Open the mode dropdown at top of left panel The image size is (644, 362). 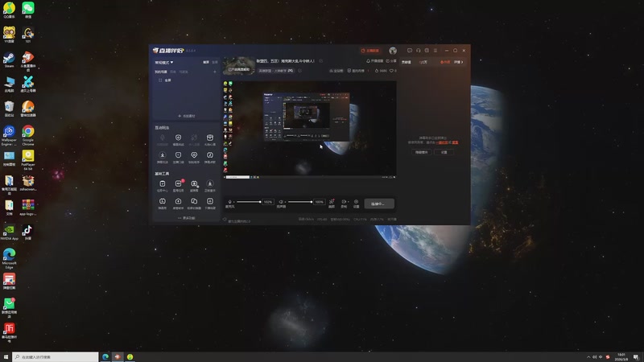(x=164, y=63)
